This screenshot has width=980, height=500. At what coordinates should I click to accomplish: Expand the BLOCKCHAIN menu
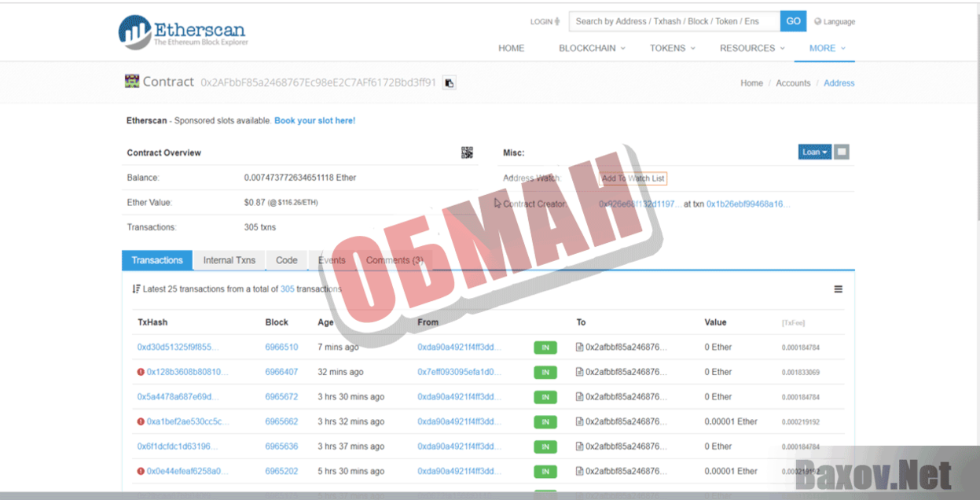click(592, 48)
